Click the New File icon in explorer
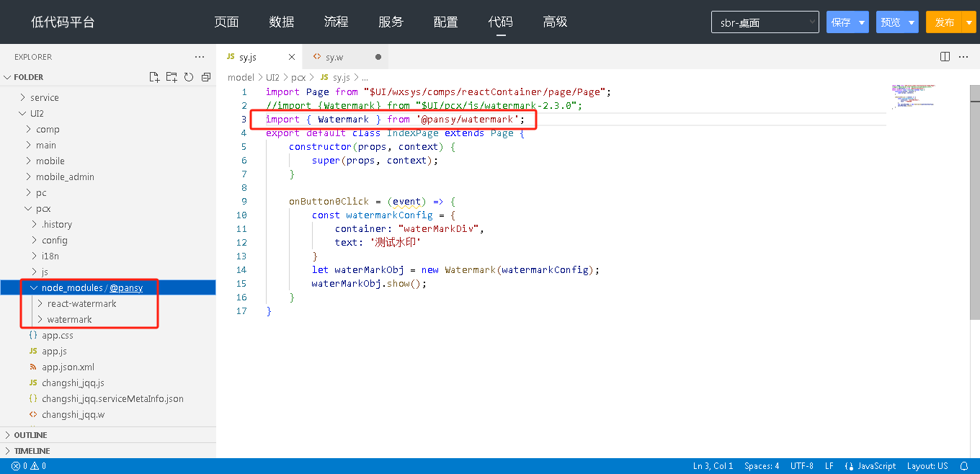Viewport: 980px width, 474px height. [153, 77]
